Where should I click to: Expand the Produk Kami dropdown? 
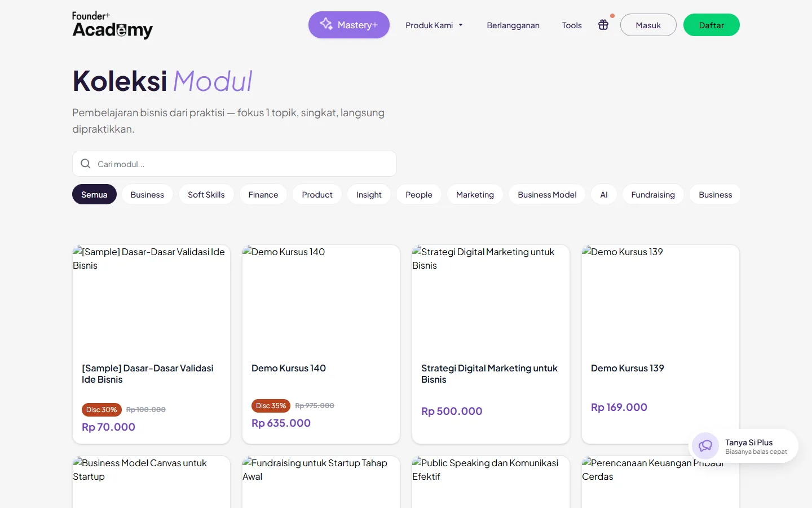click(x=434, y=25)
